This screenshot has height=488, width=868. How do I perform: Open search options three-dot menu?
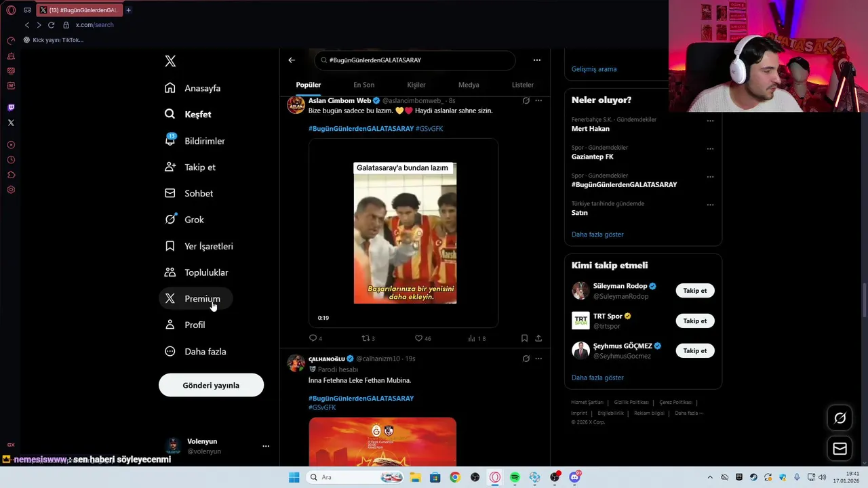pyautogui.click(x=537, y=60)
